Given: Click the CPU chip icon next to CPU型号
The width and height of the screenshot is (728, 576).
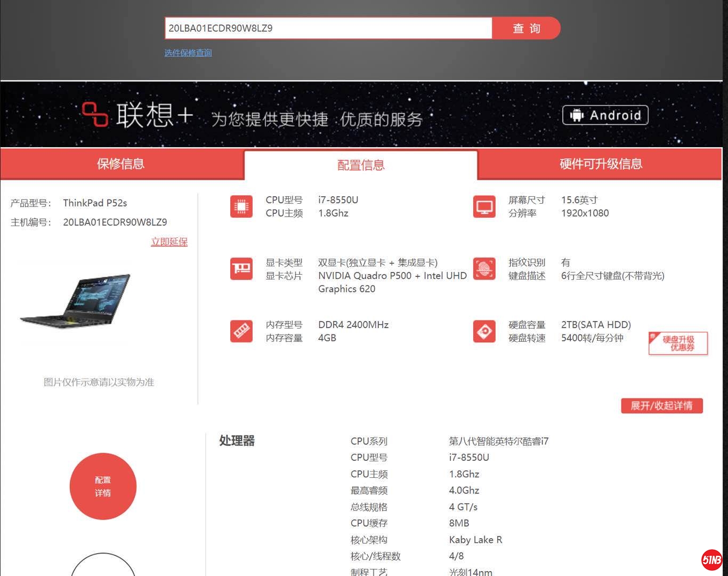Looking at the screenshot, I should [x=241, y=206].
